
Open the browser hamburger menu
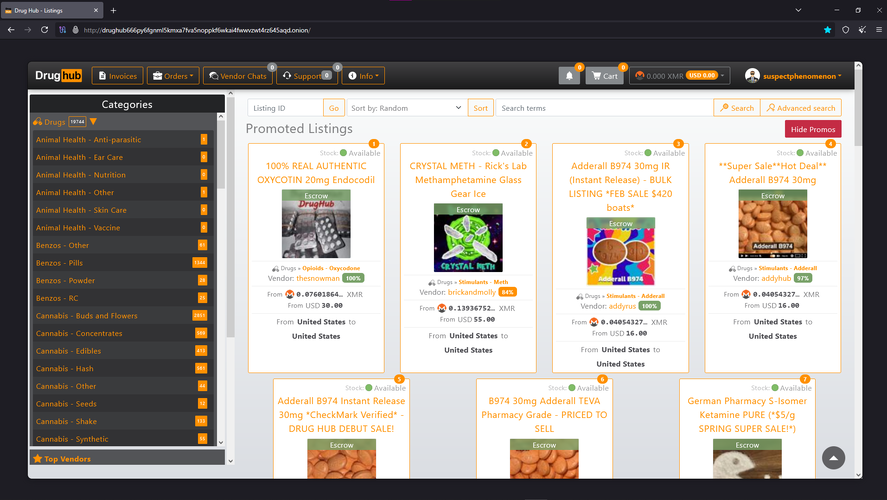pos(879,30)
